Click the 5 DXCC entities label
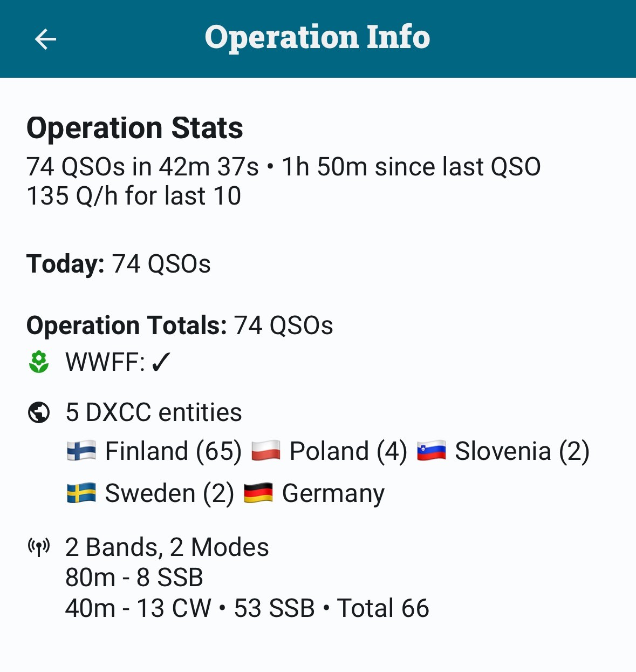Viewport: 636px width, 672px height. [x=154, y=413]
